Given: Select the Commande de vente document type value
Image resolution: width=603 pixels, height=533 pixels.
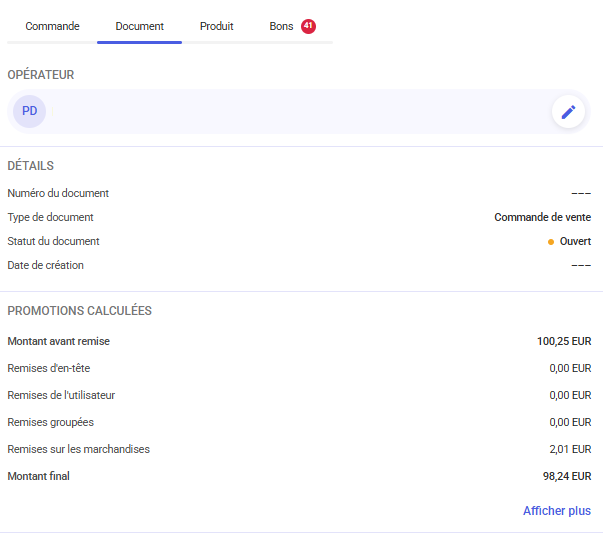Looking at the screenshot, I should click(x=542, y=217).
